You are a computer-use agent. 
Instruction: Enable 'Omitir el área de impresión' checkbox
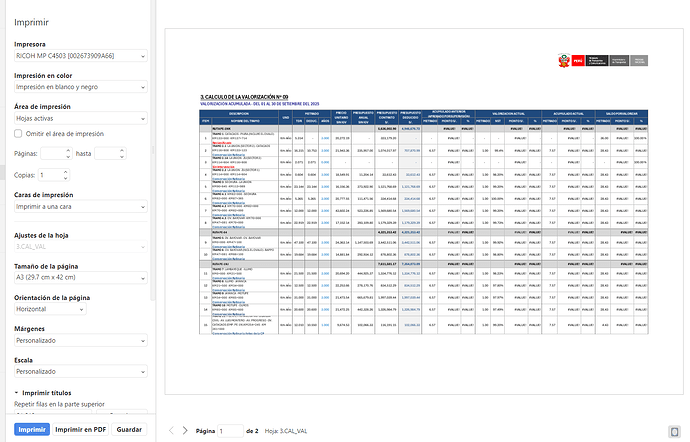[19, 133]
